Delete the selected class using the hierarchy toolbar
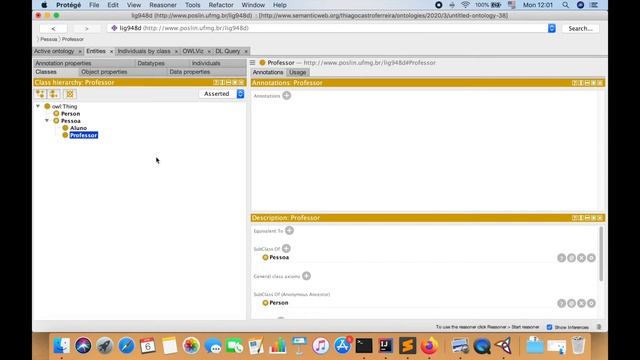The height and width of the screenshot is (360, 640). pyautogui.click(x=70, y=94)
